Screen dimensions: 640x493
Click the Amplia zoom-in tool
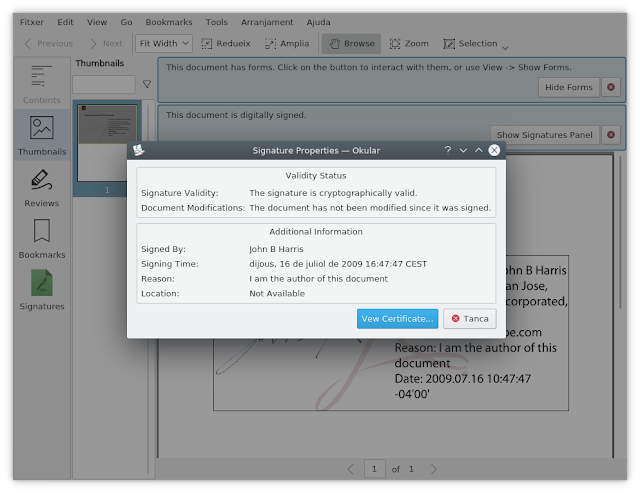(x=287, y=43)
